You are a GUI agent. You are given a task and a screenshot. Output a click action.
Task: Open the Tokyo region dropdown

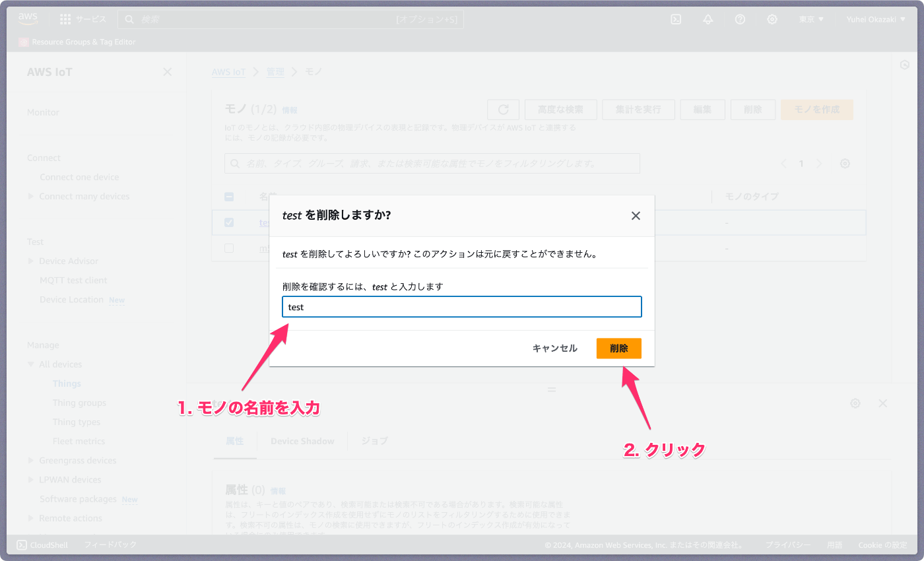[811, 19]
